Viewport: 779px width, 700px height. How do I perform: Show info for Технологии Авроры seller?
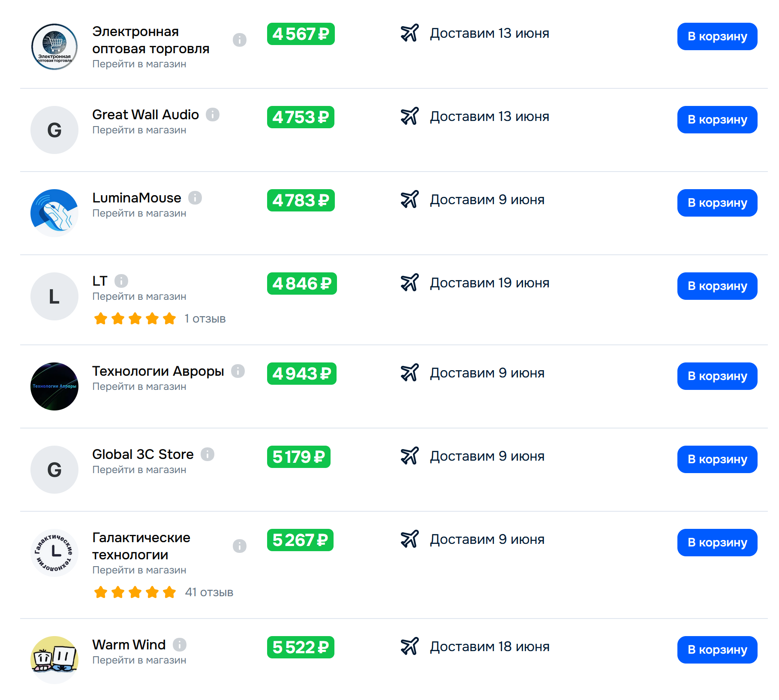(238, 371)
